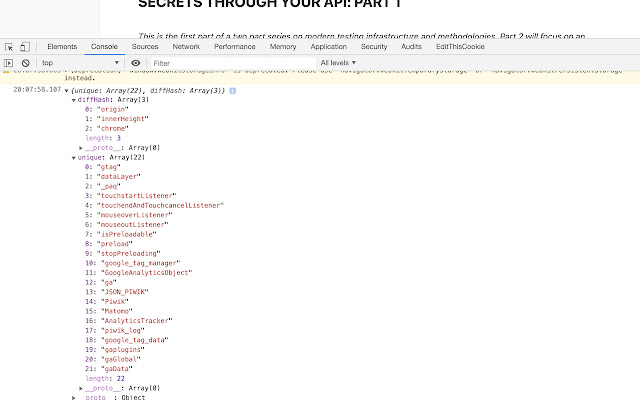This screenshot has width=640, height=400.
Task: Activate the inspect element picker icon
Action: pos(9,47)
